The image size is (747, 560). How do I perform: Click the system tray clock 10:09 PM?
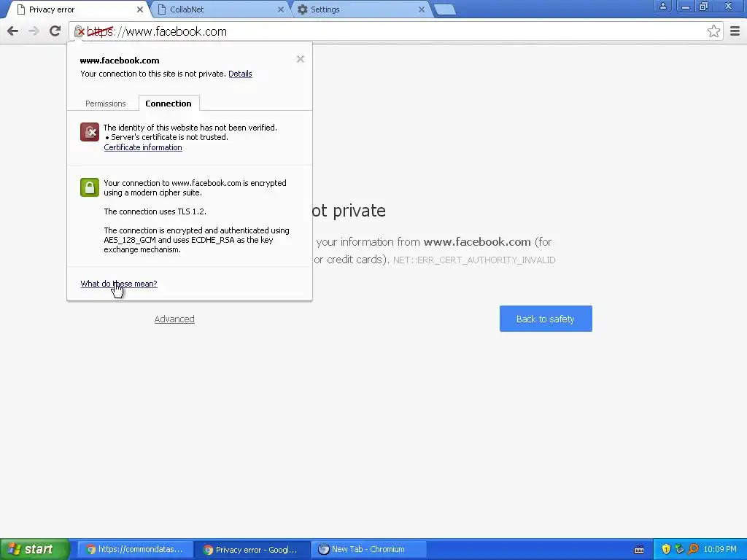coord(720,550)
